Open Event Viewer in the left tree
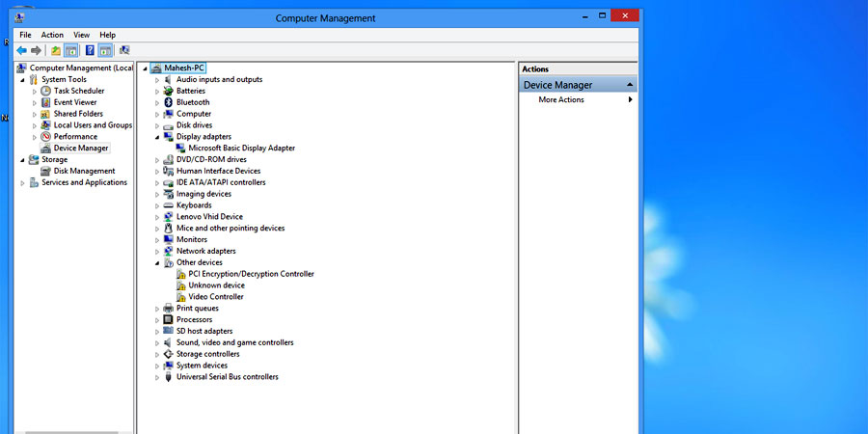This screenshot has width=868, height=434. (74, 102)
